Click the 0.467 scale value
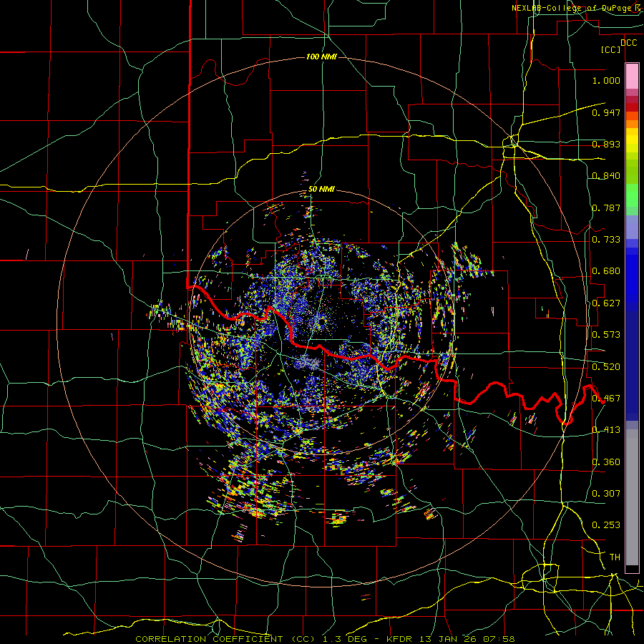 click(x=606, y=399)
